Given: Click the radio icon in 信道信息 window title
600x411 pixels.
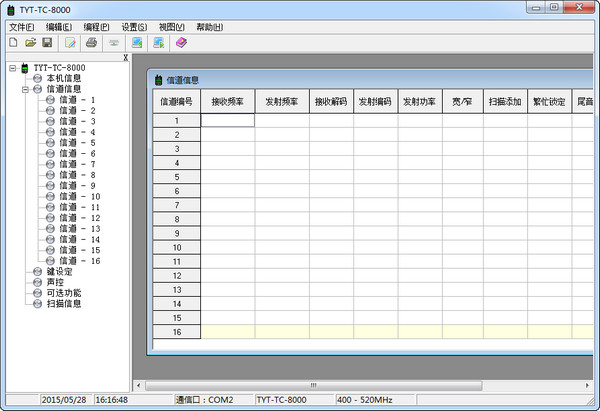Looking at the screenshot, I should 158,80.
